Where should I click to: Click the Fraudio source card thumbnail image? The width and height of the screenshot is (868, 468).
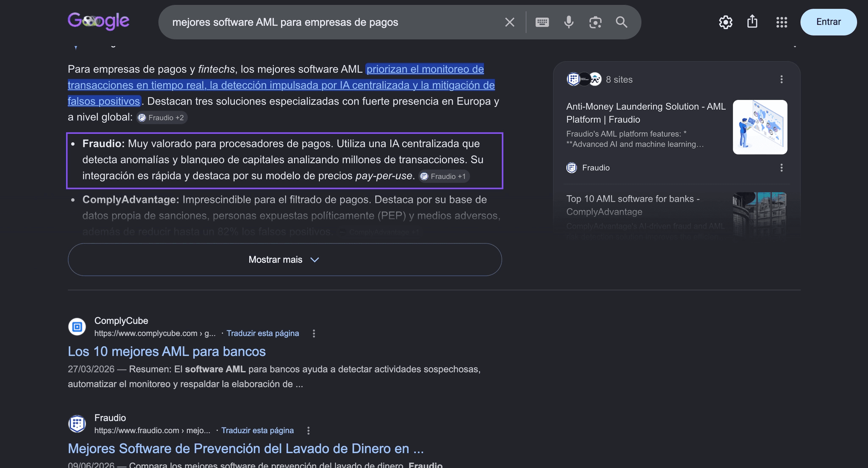(x=760, y=127)
